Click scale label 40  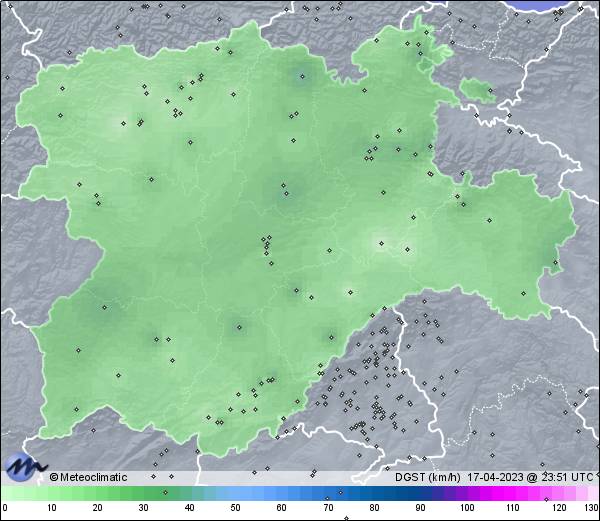pos(189,508)
